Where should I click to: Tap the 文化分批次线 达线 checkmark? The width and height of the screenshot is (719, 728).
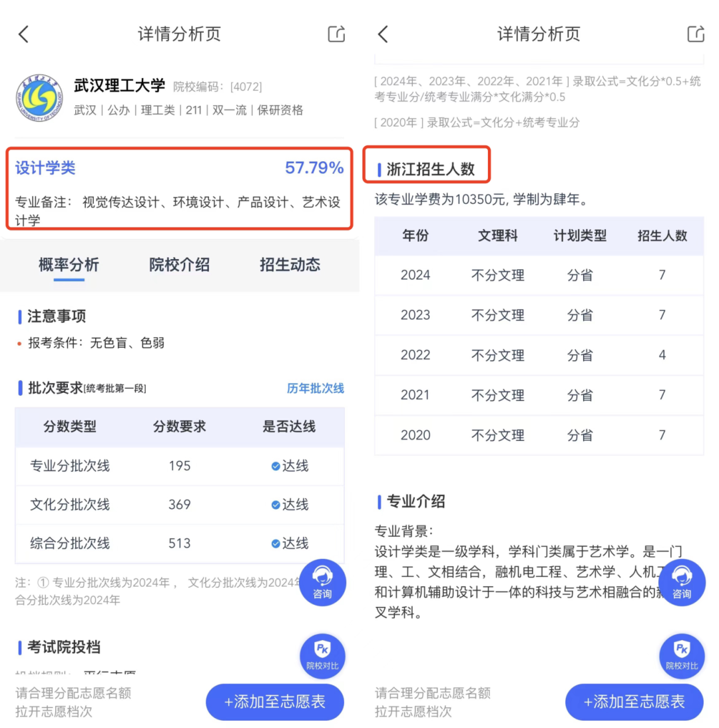pyautogui.click(x=276, y=505)
